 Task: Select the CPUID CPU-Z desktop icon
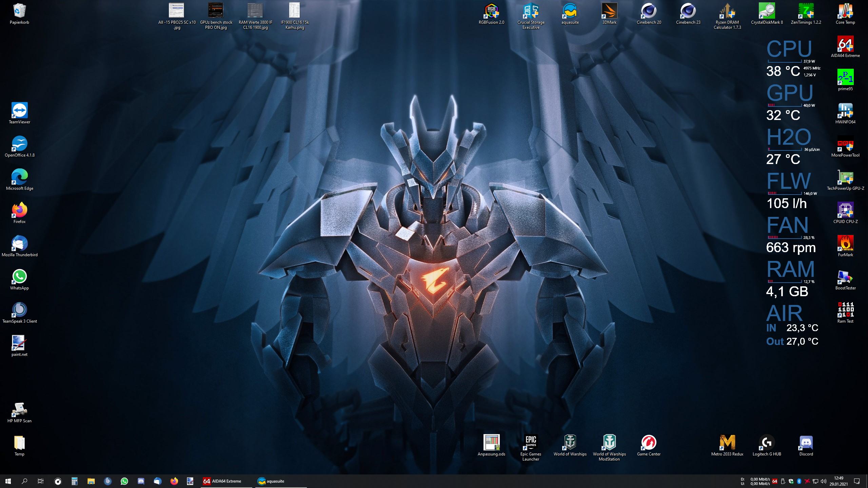845,213
